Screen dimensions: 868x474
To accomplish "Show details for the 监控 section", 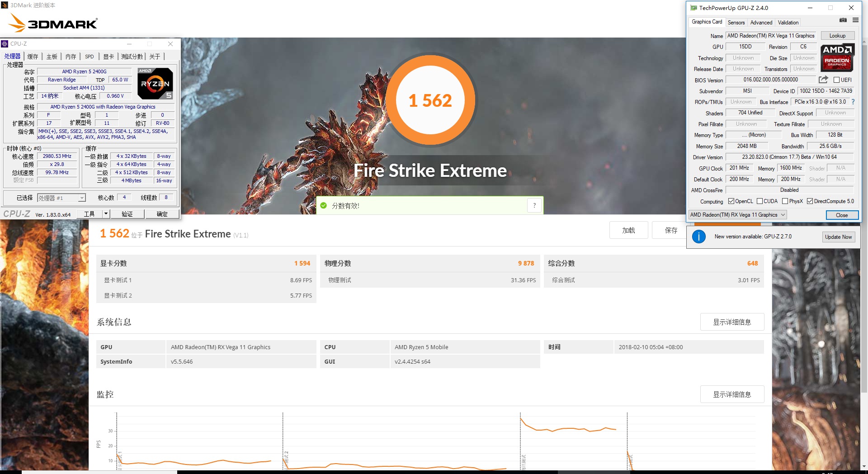I will pyautogui.click(x=732, y=394).
